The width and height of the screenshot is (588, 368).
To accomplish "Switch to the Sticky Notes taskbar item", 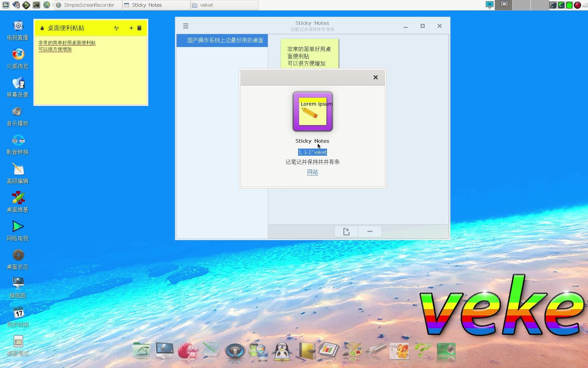I will click(157, 5).
